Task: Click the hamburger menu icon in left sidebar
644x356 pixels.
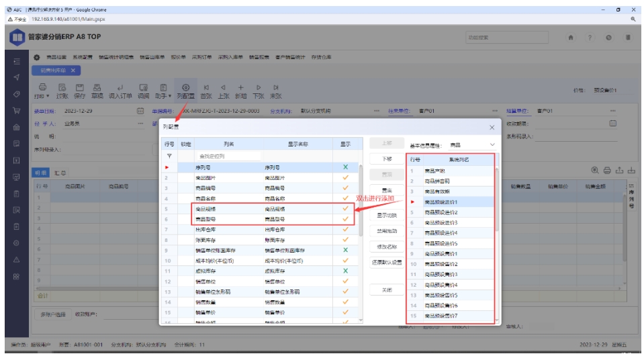Action: click(16, 61)
